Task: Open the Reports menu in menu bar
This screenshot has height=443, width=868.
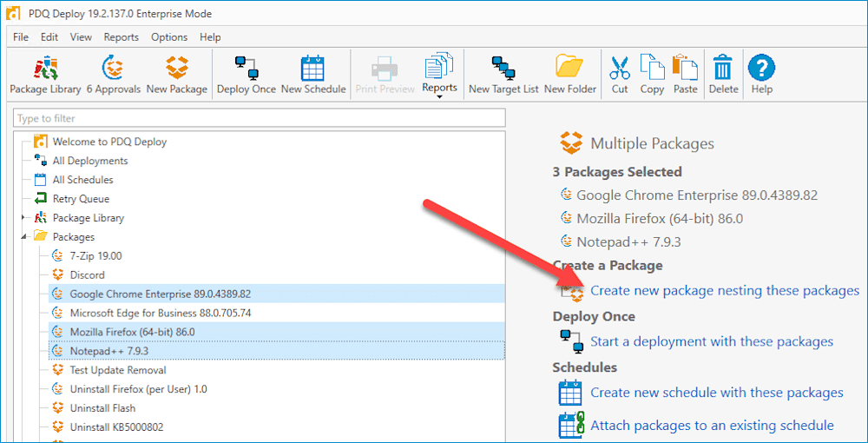Action: tap(122, 37)
